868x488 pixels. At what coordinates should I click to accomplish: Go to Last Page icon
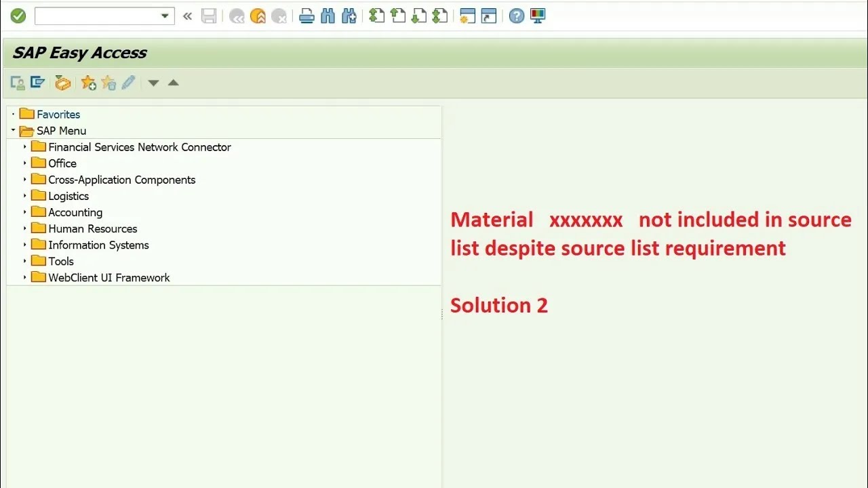tap(440, 16)
